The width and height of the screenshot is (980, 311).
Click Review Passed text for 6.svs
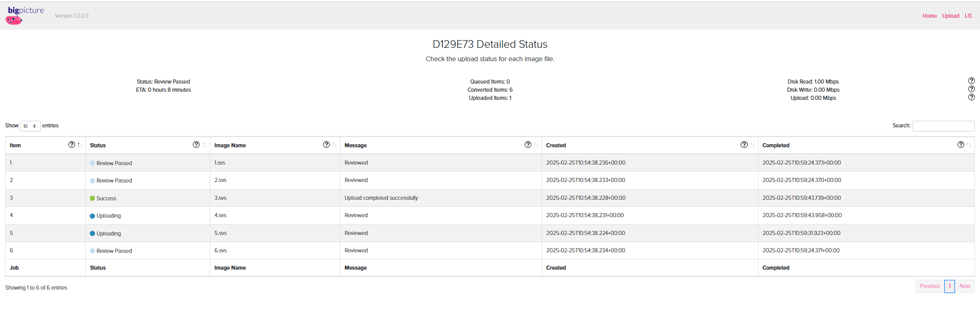[114, 251]
